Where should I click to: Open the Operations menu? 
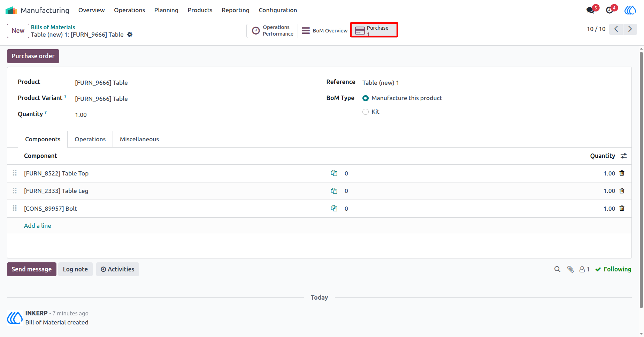point(129,10)
